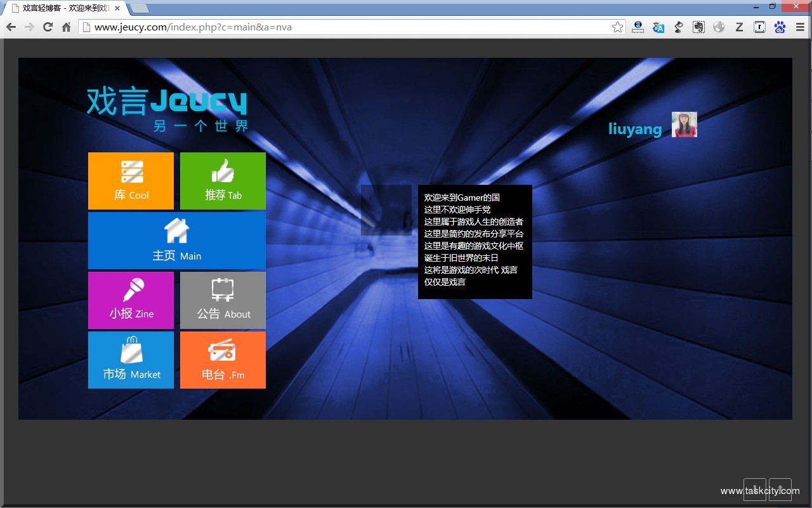Click the desk lamp extension icon
The height and width of the screenshot is (508, 812).
coord(679,27)
